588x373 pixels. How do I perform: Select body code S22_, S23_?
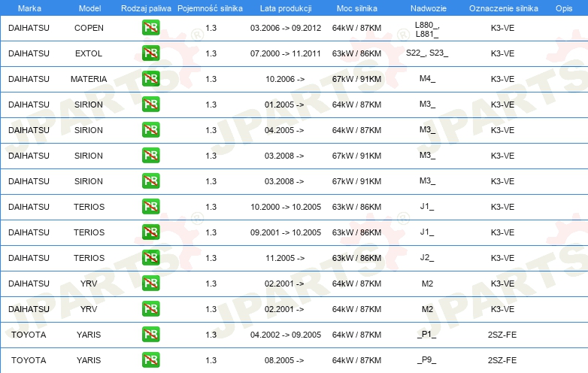click(x=427, y=53)
